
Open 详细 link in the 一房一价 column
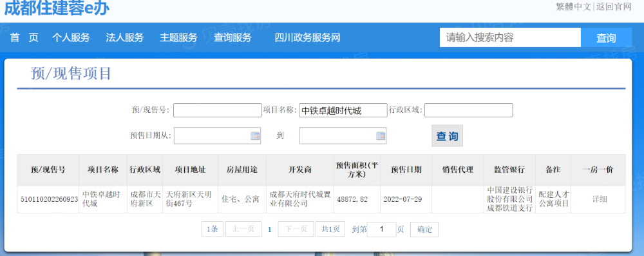[599, 199]
